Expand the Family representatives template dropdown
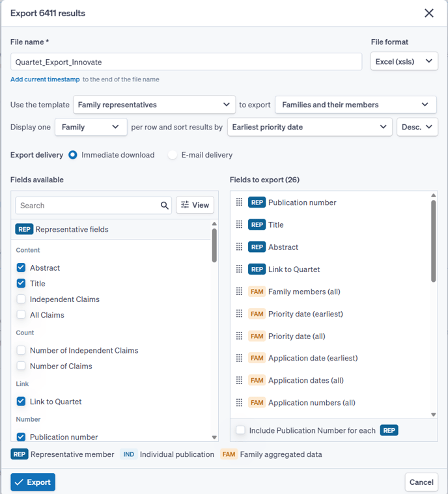448x494 pixels. tap(154, 105)
